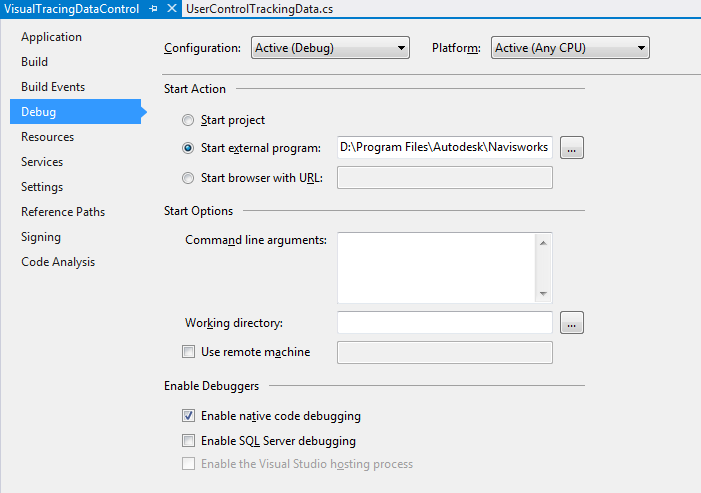This screenshot has height=493, width=701.
Task: Browse for the working directory
Action: [x=572, y=323]
